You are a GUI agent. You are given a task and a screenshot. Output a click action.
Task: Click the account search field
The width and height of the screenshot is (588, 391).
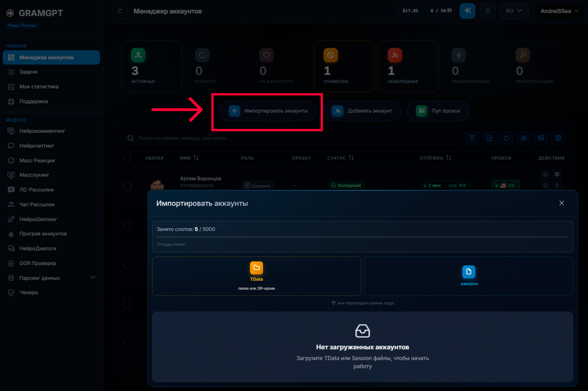293,138
